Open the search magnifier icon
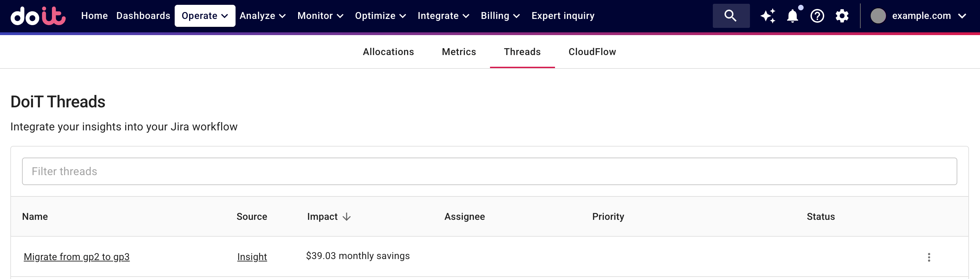980x279 pixels. (x=730, y=16)
